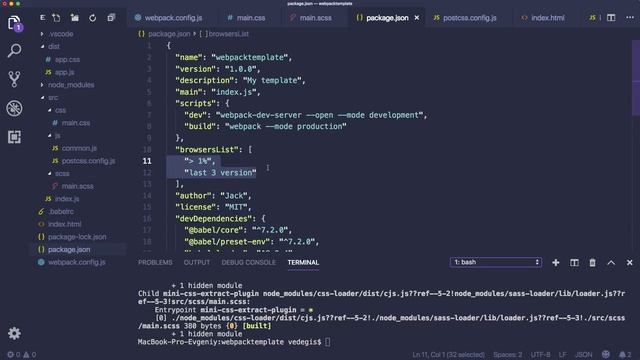Open .babelrc in the file tree
The height and width of the screenshot is (360, 640).
click(61, 211)
